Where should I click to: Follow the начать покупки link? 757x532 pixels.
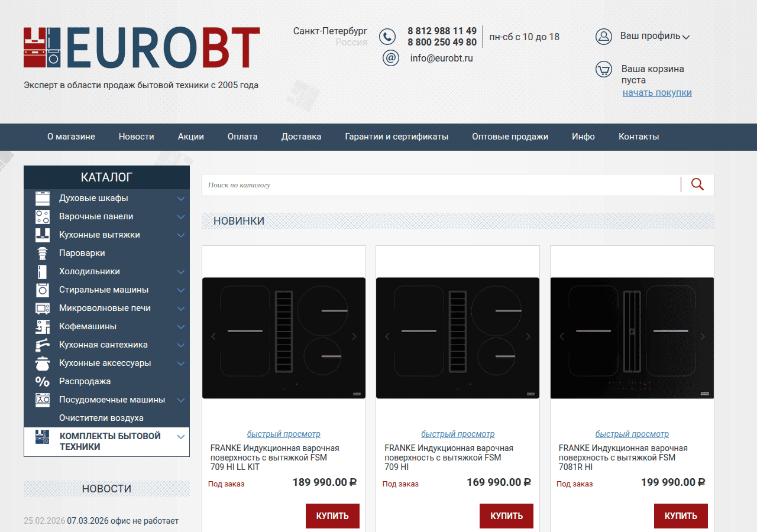[657, 93]
